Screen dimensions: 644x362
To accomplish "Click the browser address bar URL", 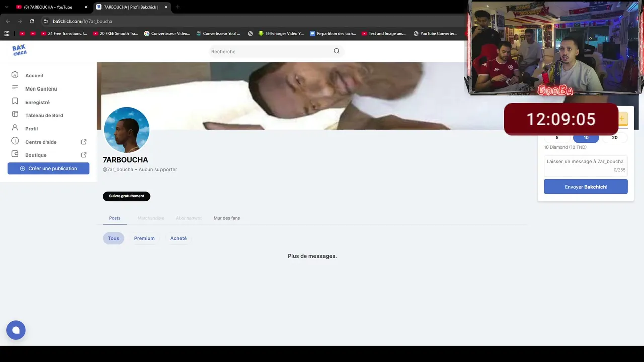I will [83, 21].
